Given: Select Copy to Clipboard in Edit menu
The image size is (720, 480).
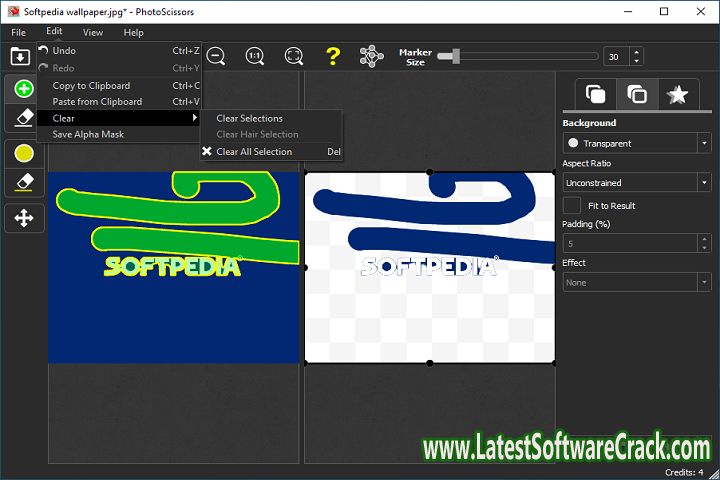Looking at the screenshot, I should (x=91, y=86).
